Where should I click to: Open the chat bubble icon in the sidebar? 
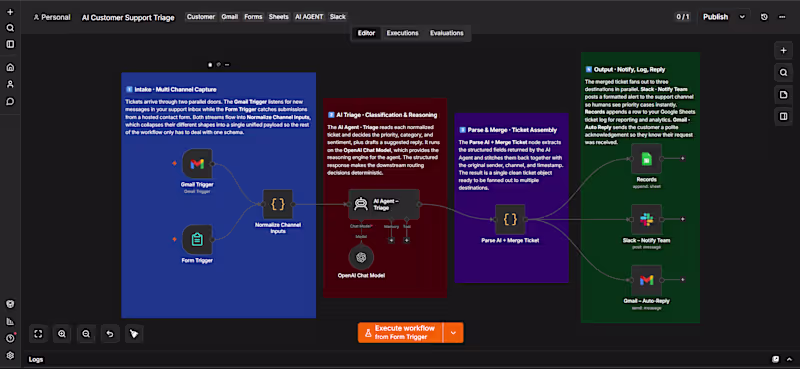tap(10, 101)
